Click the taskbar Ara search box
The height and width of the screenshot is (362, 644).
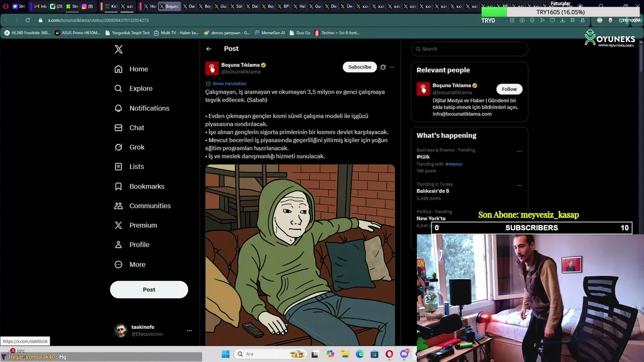(x=271, y=354)
